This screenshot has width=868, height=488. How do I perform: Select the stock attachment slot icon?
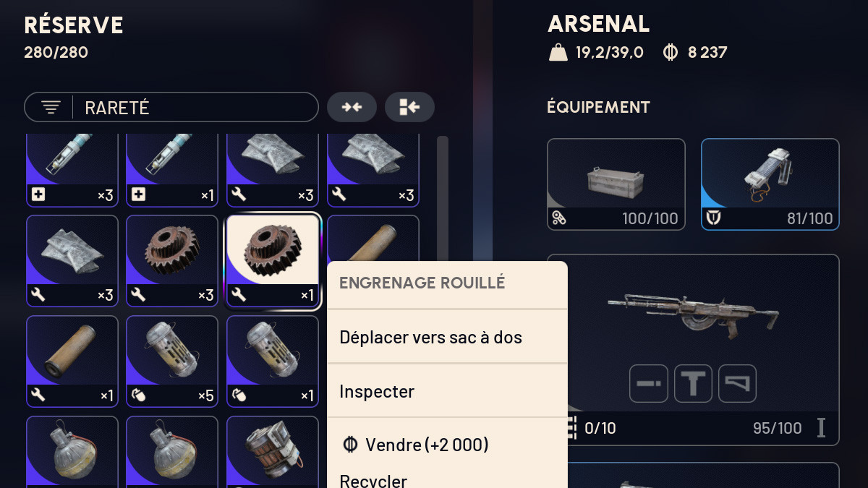point(737,383)
